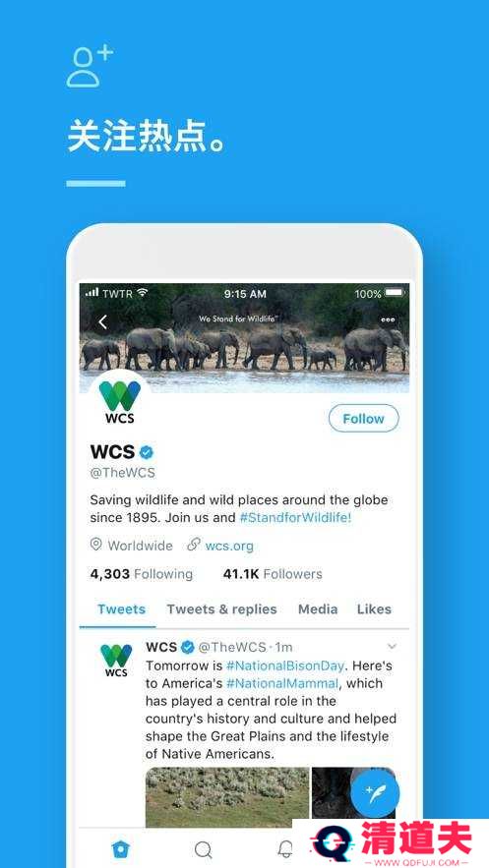The height and width of the screenshot is (868, 489).
Task: Open the three-dot overflow menu on header
Action: (388, 319)
